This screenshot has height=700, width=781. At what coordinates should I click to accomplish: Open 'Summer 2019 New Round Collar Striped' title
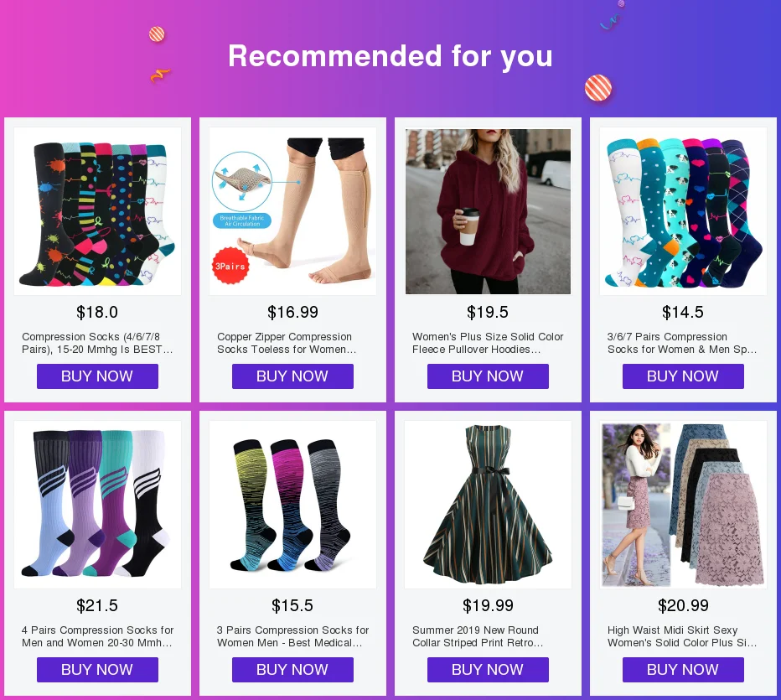click(x=477, y=636)
